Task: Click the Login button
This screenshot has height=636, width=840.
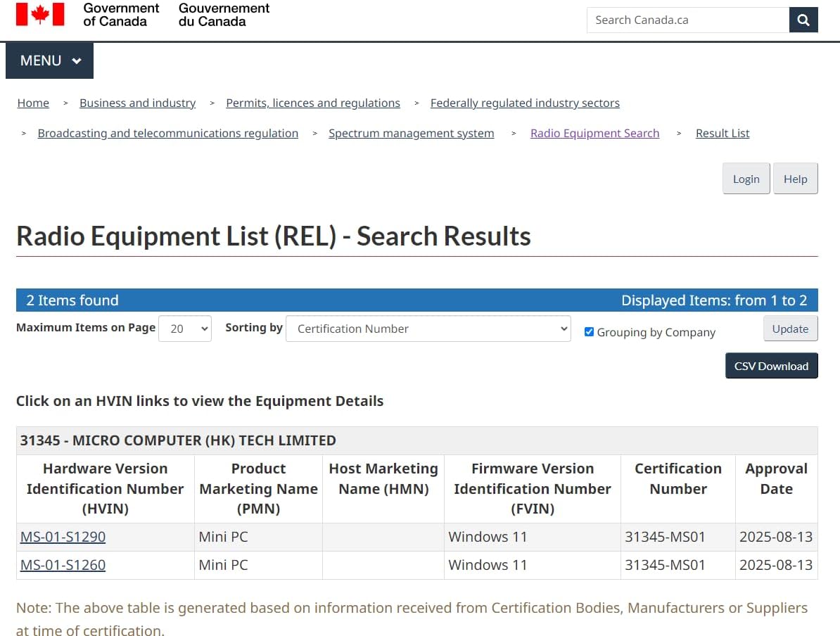Action: (x=746, y=179)
